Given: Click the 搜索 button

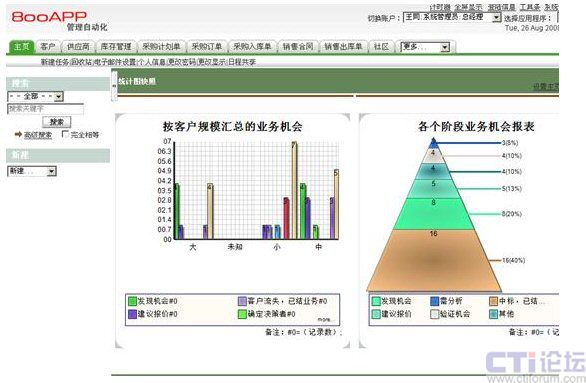Looking at the screenshot, I should (x=56, y=122).
